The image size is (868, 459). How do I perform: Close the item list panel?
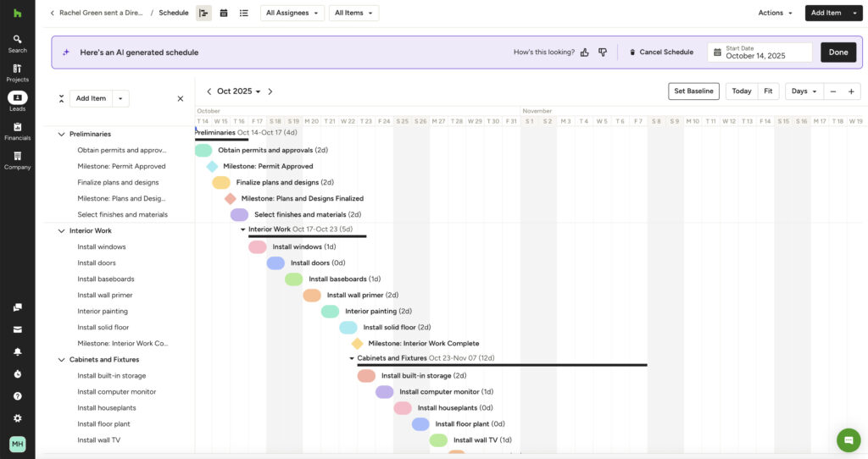pyautogui.click(x=180, y=98)
